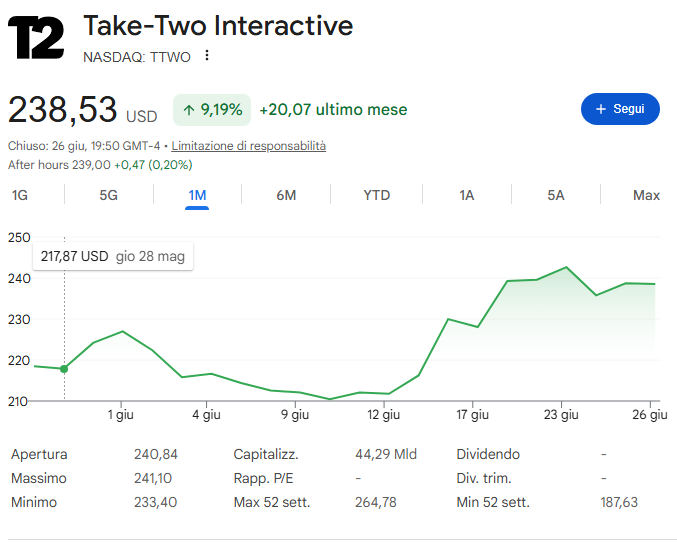Click the Rapp. P/E label
The height and width of the screenshot is (547, 677).
pos(263,478)
